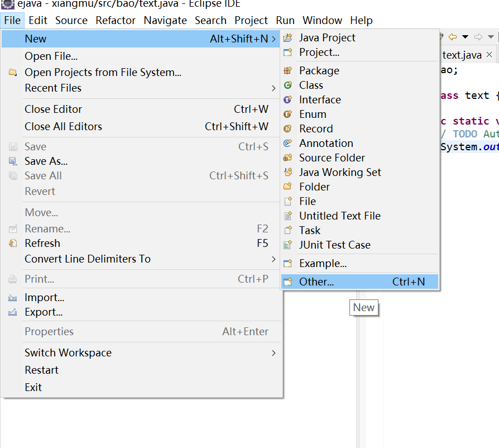Click the Java Working Set icon
The width and height of the screenshot is (499, 448).
[287, 172]
